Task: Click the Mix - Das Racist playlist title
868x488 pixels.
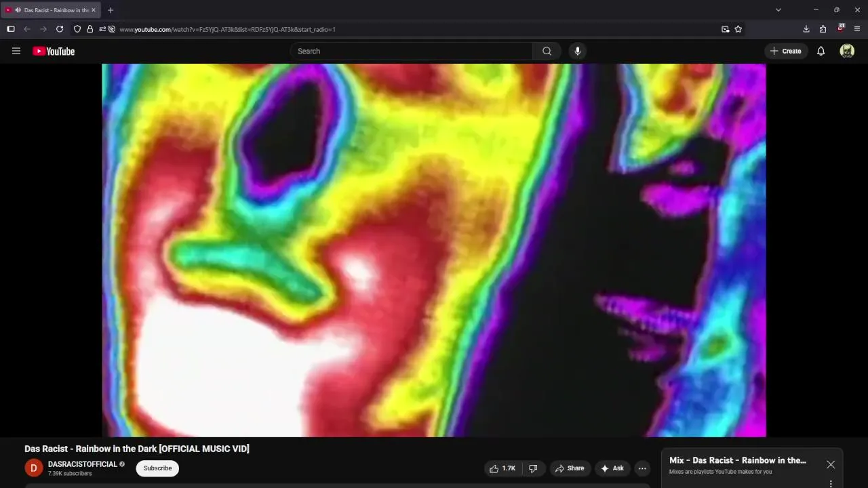Action: click(x=738, y=460)
